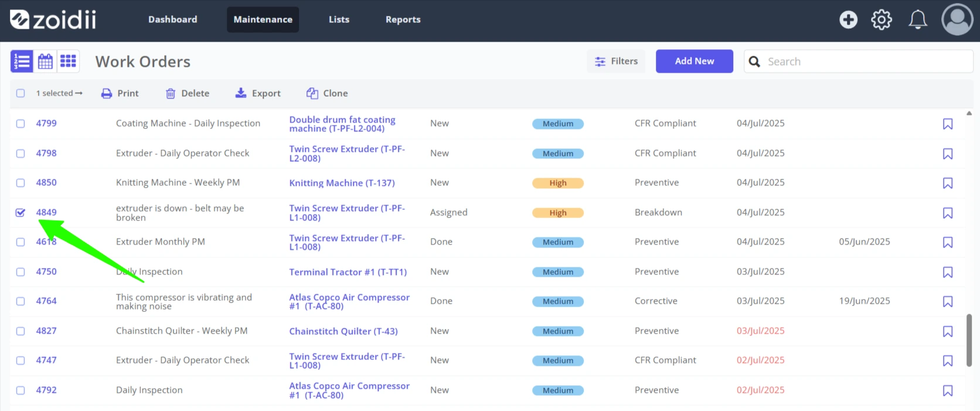Click the Add New button
This screenshot has width=980, height=411.
coord(694,61)
